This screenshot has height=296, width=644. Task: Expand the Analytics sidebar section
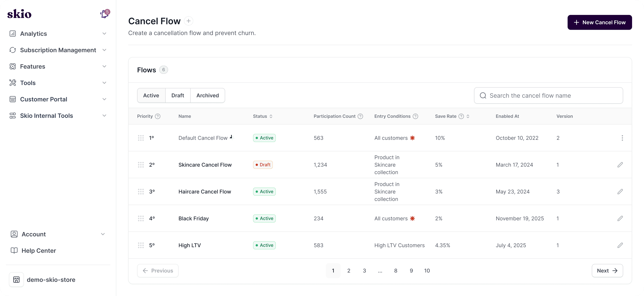point(104,34)
